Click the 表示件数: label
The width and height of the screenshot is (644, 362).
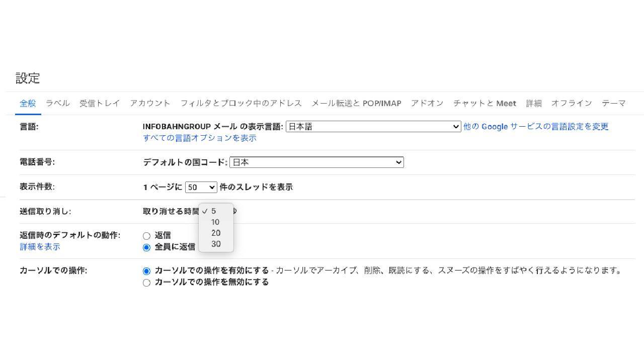[x=37, y=187]
